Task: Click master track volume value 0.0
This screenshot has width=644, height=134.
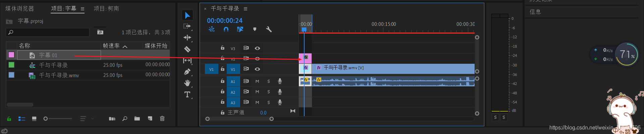Action: tap(263, 113)
